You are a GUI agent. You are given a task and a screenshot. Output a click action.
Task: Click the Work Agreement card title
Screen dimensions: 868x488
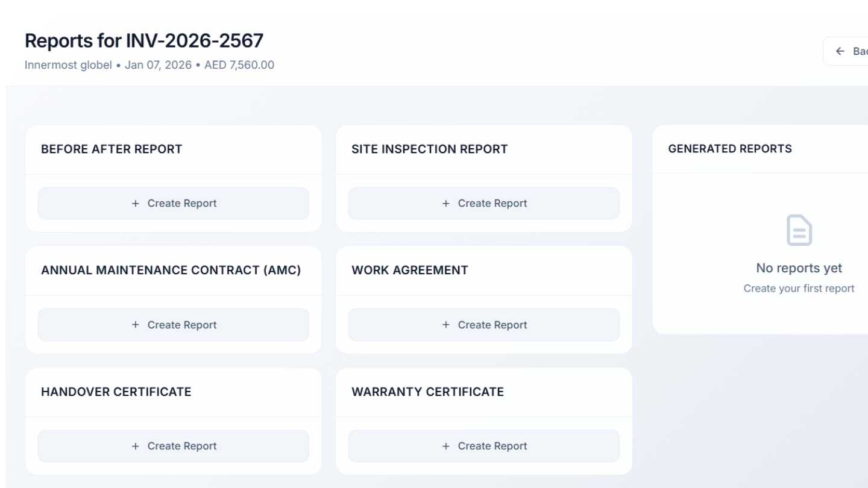point(409,271)
